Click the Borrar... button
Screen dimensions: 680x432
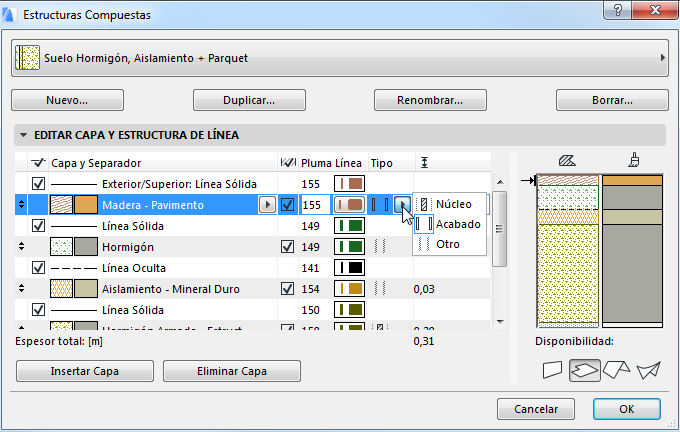click(x=612, y=100)
